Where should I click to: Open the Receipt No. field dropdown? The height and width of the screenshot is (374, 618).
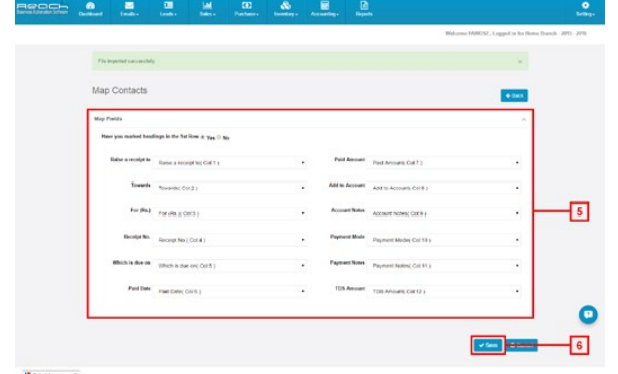[x=230, y=240]
